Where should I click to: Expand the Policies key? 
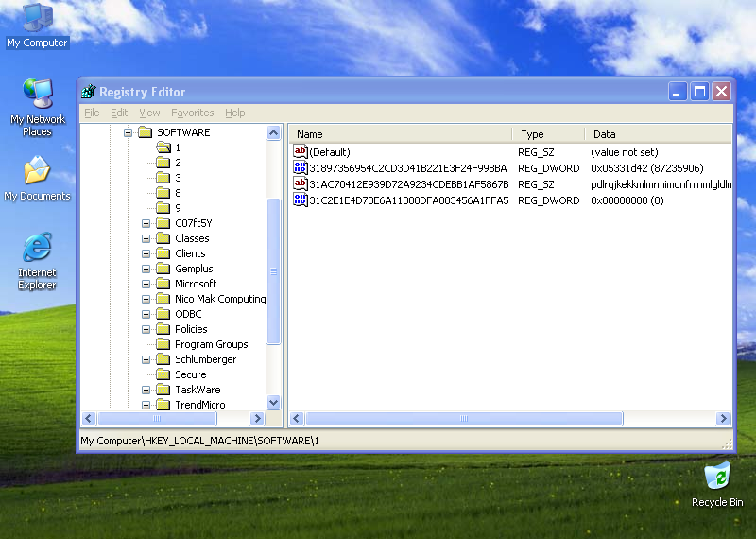[x=146, y=329]
